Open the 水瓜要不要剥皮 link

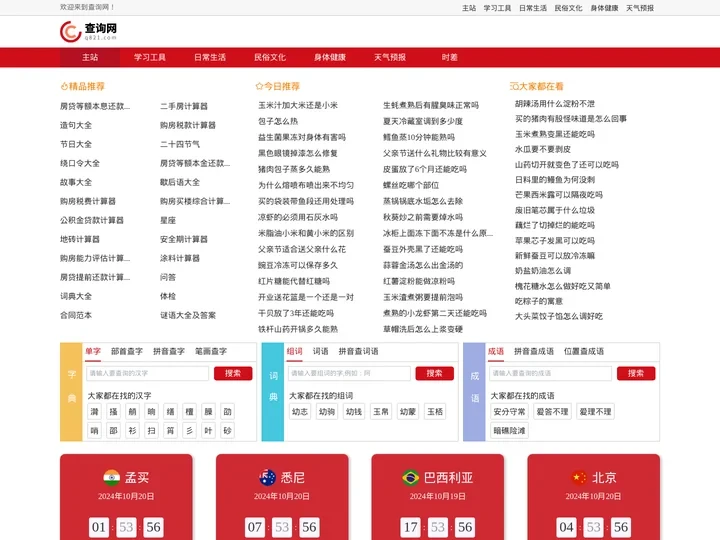[543, 149]
